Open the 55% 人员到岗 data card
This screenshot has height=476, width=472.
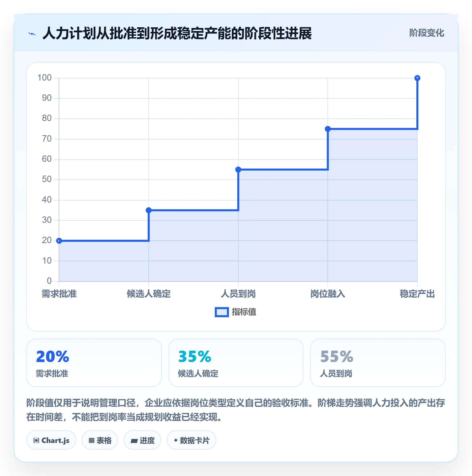(378, 363)
